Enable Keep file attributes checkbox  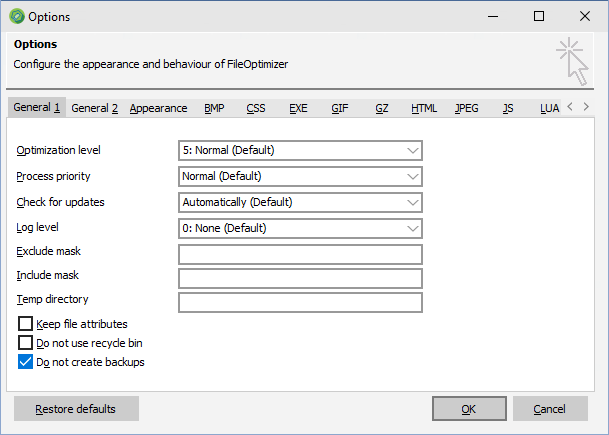(x=26, y=324)
